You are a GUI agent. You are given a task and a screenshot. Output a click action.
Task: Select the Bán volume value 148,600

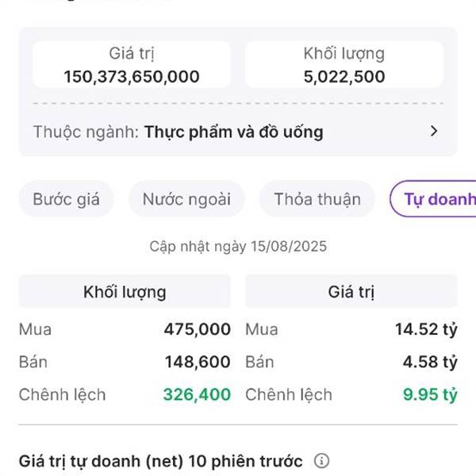tap(198, 362)
